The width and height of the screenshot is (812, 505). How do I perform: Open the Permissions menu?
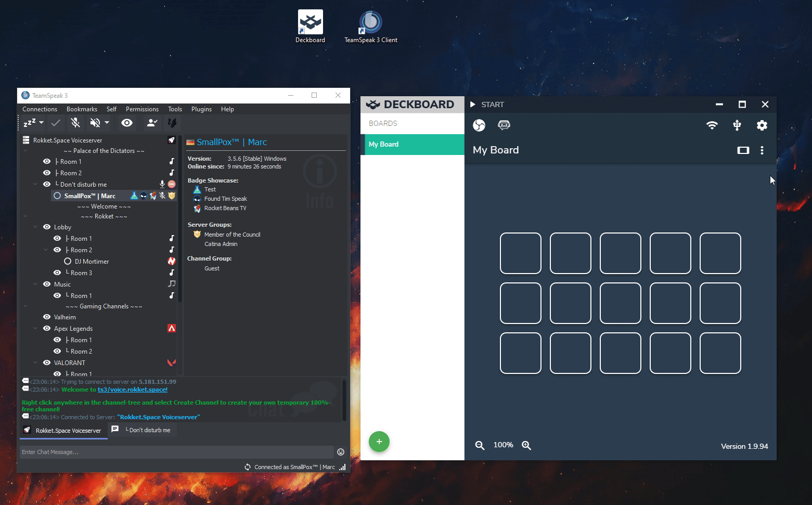click(x=142, y=109)
